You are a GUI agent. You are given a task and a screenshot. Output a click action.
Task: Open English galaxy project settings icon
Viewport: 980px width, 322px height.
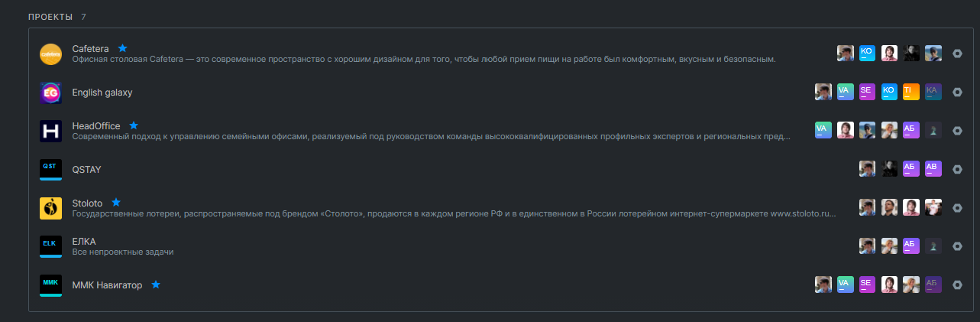click(957, 92)
